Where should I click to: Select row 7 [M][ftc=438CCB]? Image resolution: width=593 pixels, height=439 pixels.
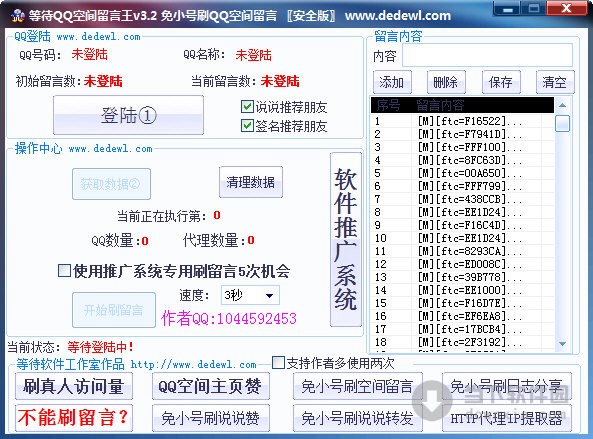pos(462,199)
